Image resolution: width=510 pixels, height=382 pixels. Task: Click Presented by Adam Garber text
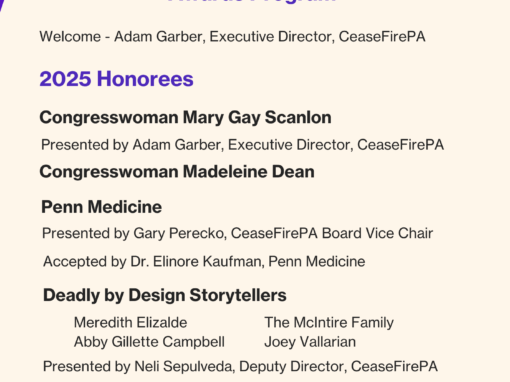[242, 145]
